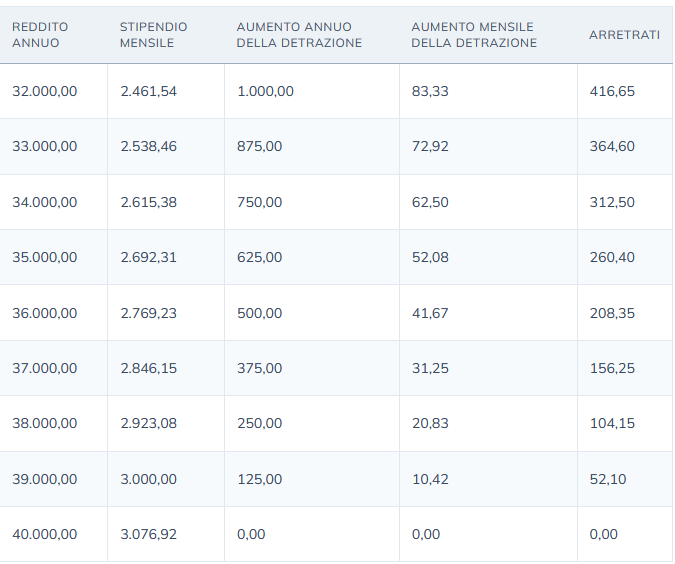Select the 208,35 arrears cell
This screenshot has width=675, height=564.
point(612,313)
